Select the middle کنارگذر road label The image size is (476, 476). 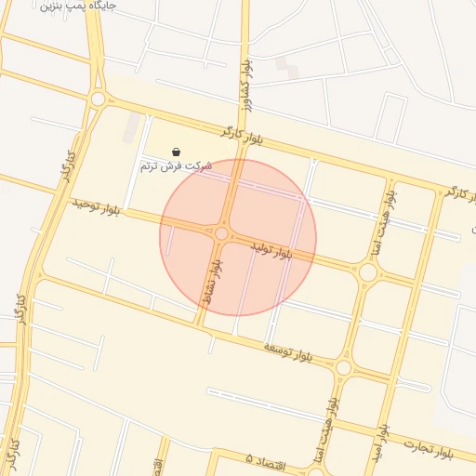pyautogui.click(x=21, y=310)
